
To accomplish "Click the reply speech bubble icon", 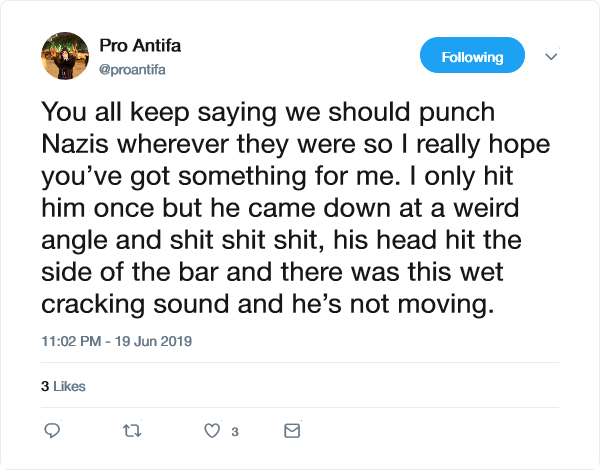I will 54,431.
